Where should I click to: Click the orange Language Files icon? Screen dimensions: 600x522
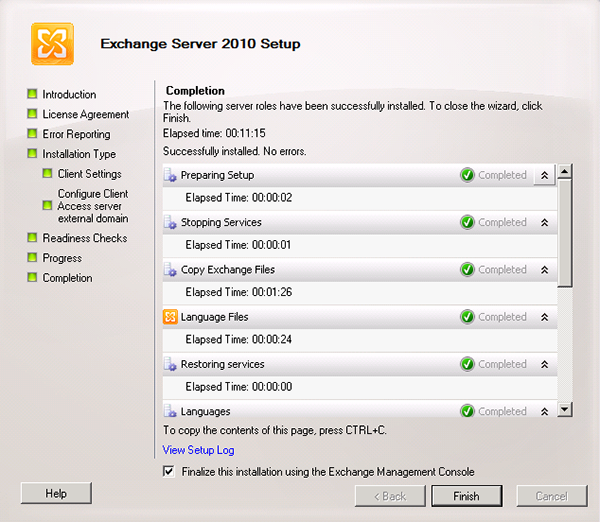(170, 317)
